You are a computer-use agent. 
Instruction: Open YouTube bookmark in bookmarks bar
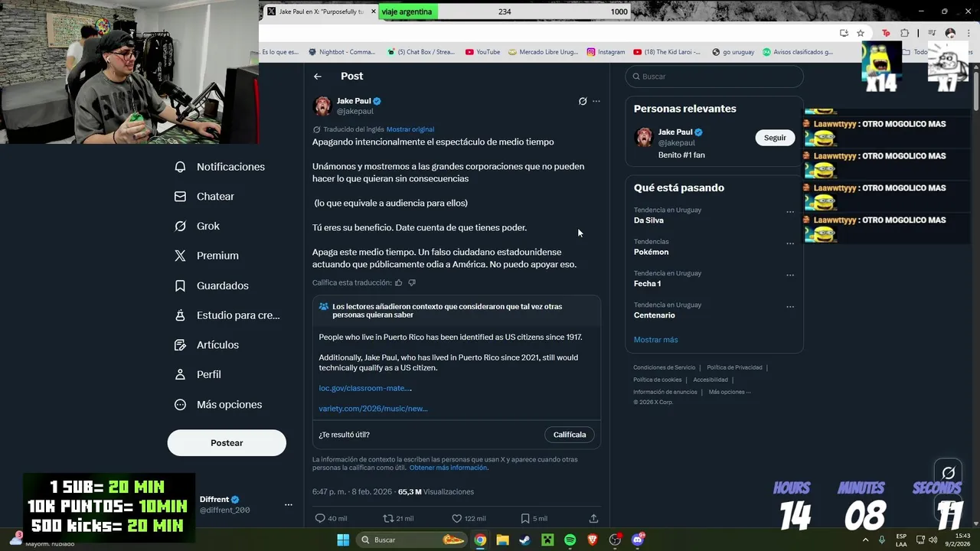[x=482, y=52]
